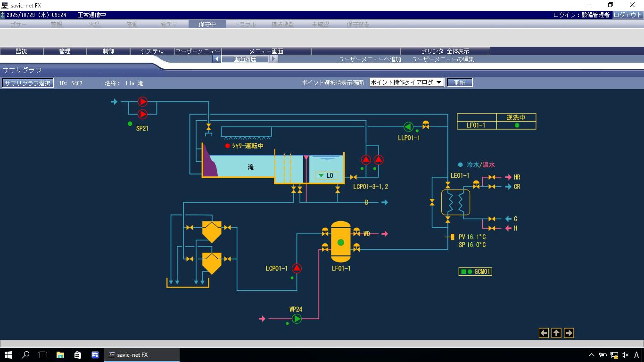The width and height of the screenshot is (644, 362).
Task: Go to next screen with right arrow icon
Action: (569, 333)
